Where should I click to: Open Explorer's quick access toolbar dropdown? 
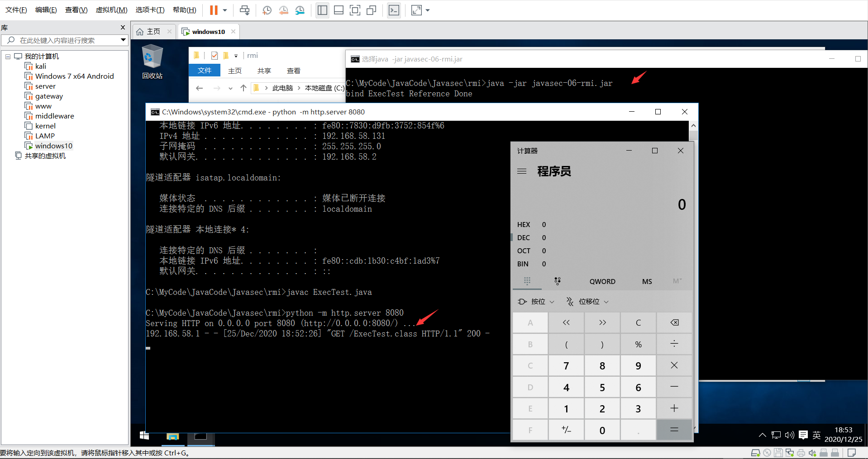click(236, 56)
